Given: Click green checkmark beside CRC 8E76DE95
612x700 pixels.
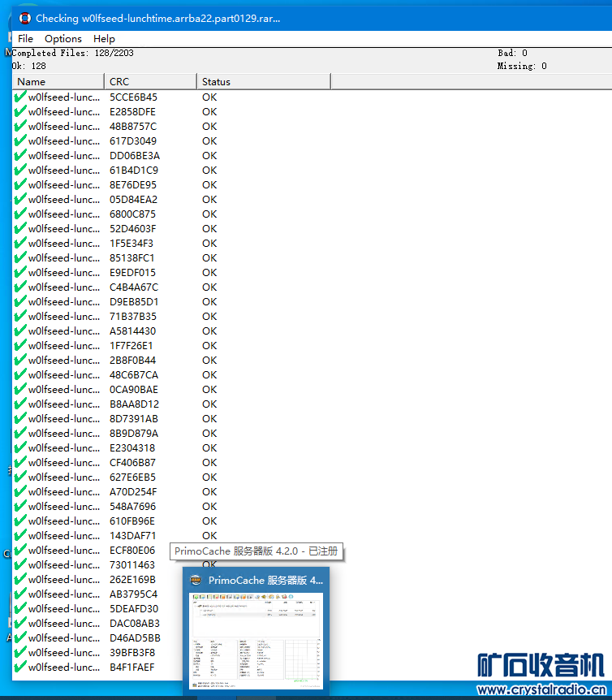Looking at the screenshot, I should click(20, 185).
